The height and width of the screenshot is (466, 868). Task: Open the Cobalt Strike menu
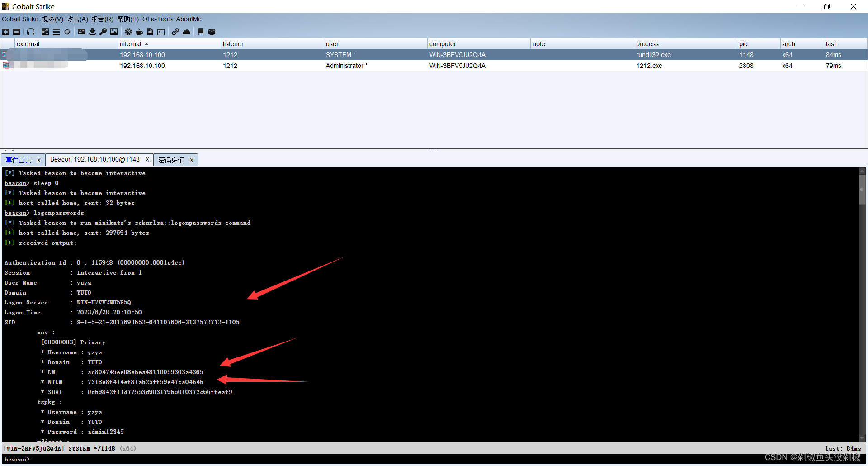tap(20, 19)
